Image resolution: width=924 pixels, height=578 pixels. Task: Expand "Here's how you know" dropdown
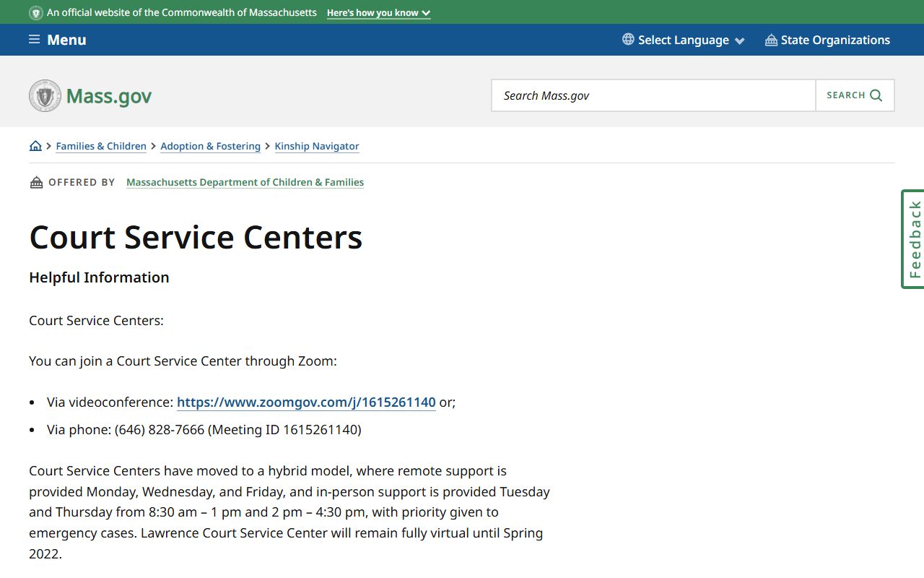pyautogui.click(x=378, y=13)
